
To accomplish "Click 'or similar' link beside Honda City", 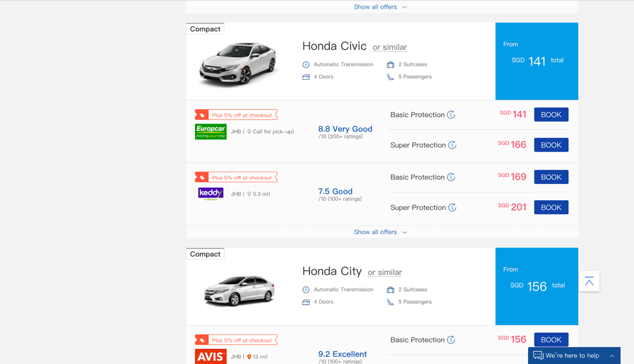I will [384, 272].
